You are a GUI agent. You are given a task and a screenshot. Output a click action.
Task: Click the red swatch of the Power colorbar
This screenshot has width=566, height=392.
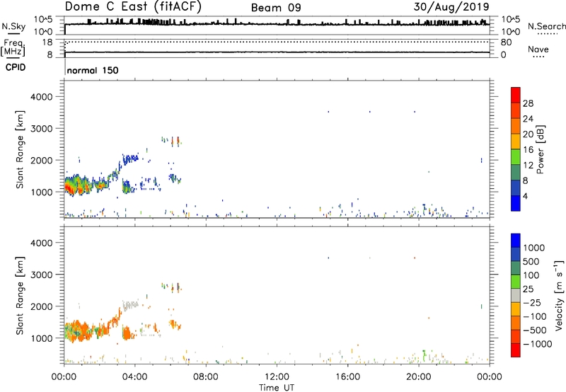point(516,95)
